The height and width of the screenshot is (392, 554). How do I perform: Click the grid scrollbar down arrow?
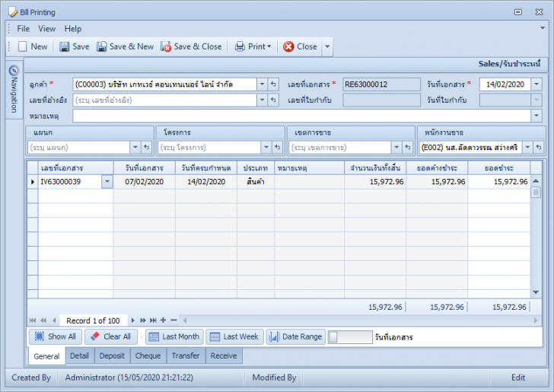tap(536, 292)
